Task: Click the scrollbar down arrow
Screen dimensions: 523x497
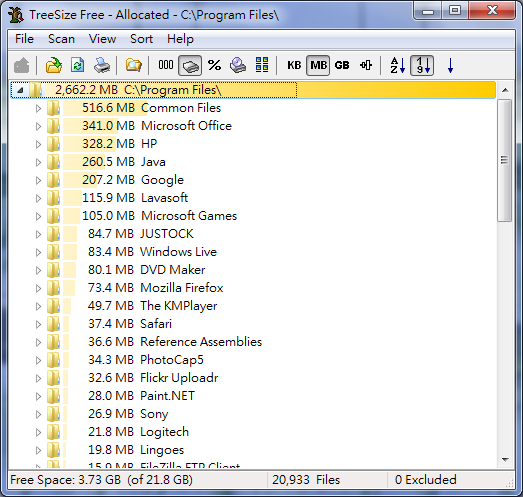Action: (505, 460)
